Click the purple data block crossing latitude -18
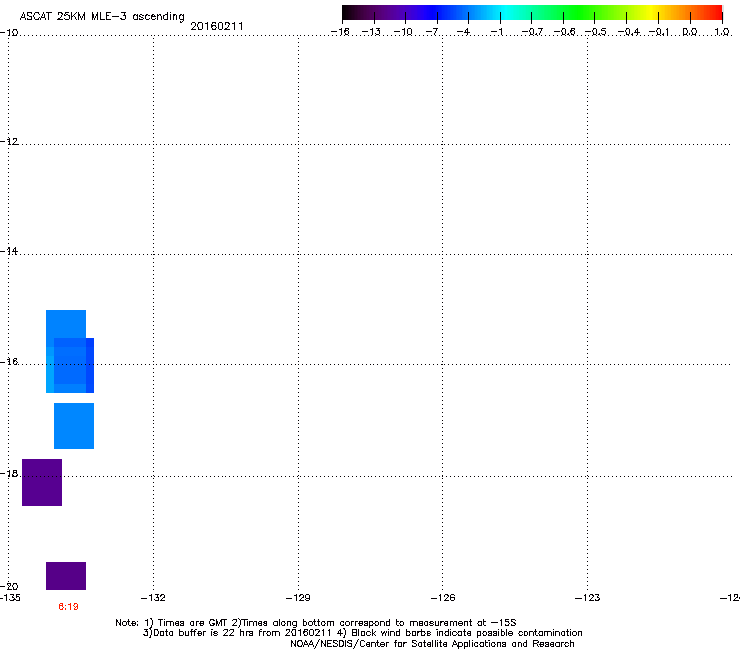Image resolution: width=740 pixels, height=650 pixels. tap(42, 482)
